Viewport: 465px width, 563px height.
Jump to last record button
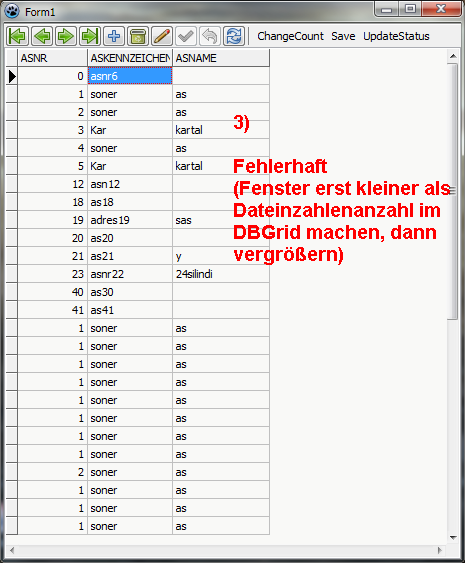point(89,36)
